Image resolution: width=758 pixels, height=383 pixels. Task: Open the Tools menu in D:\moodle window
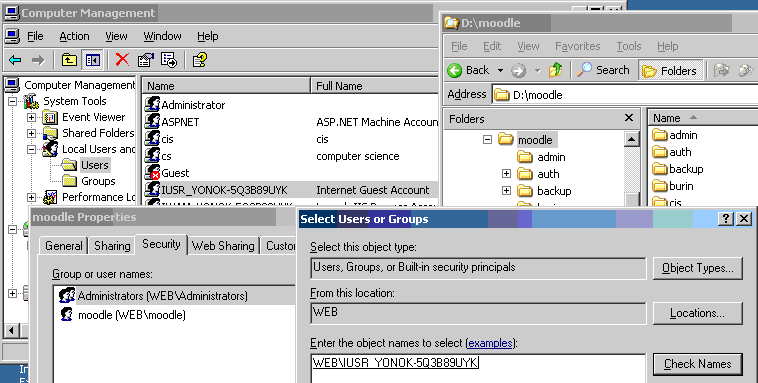[628, 46]
